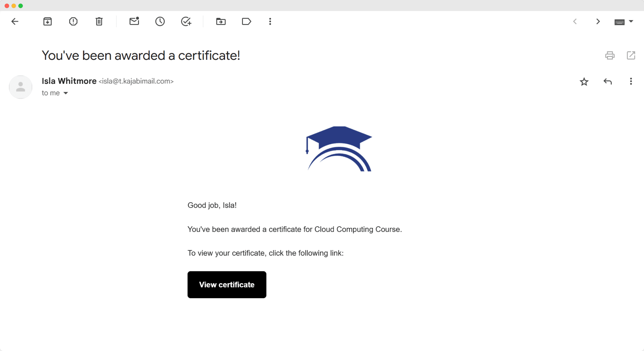
Task: Open the Move to folder icon
Action: [221, 22]
